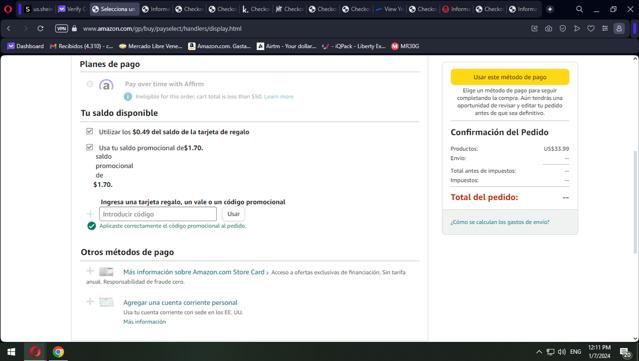Click the padlock site security icon
This screenshot has width=639, height=361.
click(74, 29)
